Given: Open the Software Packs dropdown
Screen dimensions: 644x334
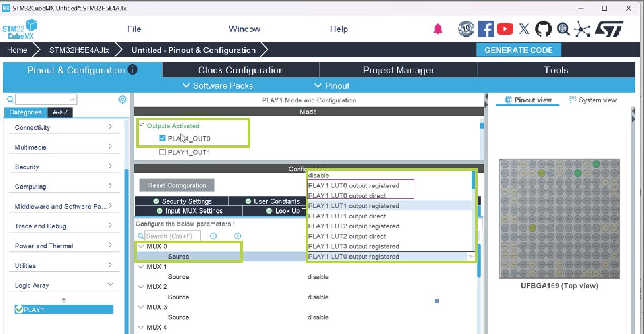Looking at the screenshot, I should pyautogui.click(x=218, y=86).
